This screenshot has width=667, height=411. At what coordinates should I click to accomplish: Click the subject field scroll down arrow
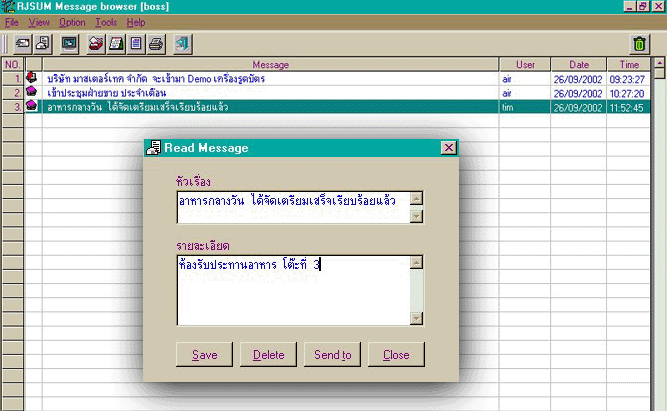[416, 216]
